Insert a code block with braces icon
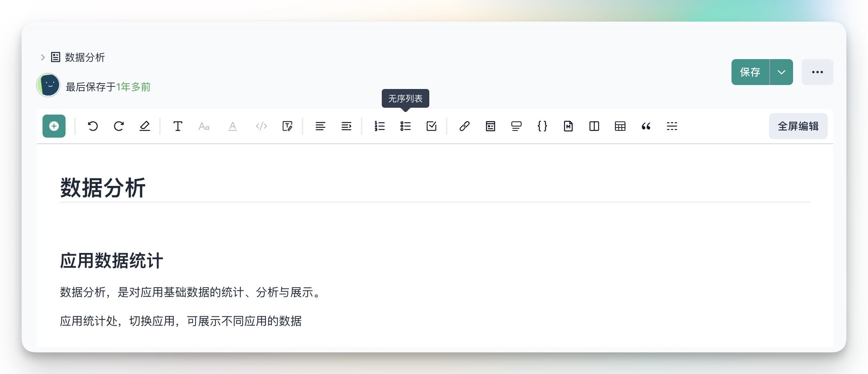The width and height of the screenshot is (868, 374). 542,126
